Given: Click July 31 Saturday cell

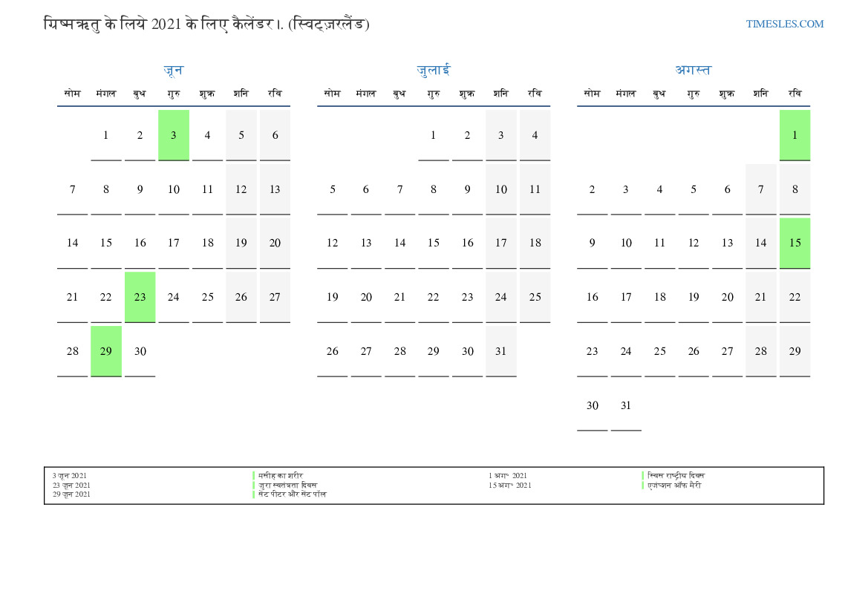Looking at the screenshot, I should tap(501, 351).
